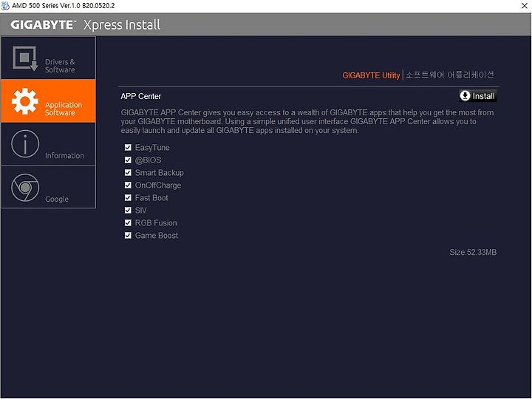Toggle the Smart Backup checkbox
This screenshot has height=399, width=532.
click(x=128, y=172)
